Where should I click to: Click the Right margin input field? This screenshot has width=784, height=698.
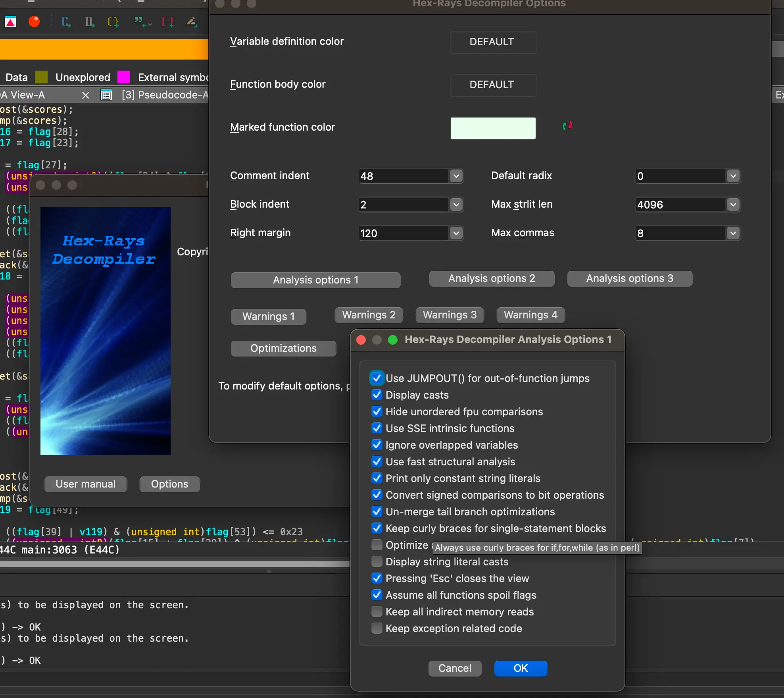click(403, 233)
